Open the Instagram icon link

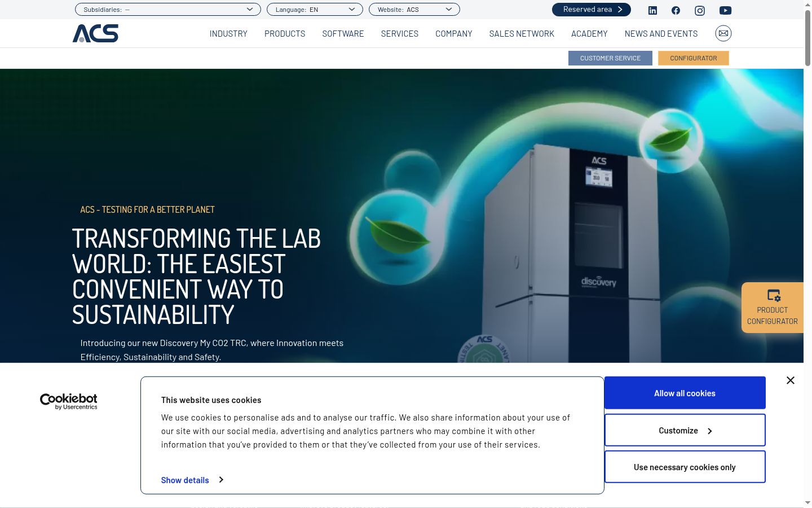(700, 10)
